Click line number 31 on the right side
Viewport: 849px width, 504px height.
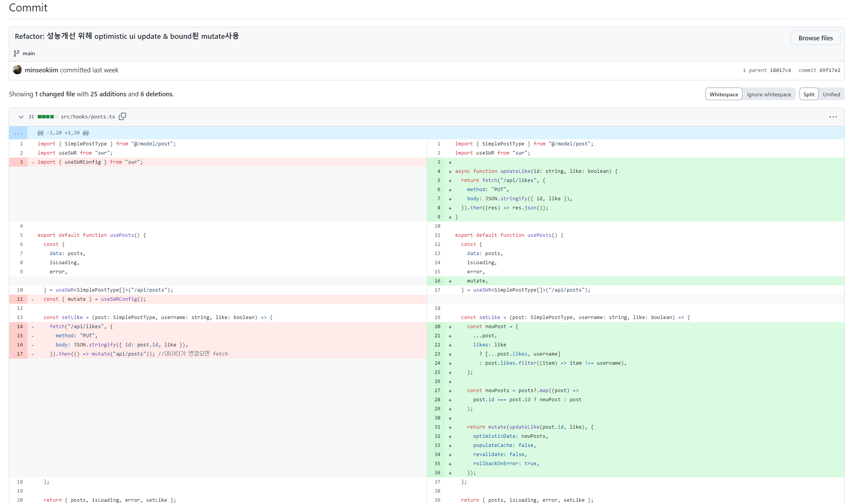point(437,427)
